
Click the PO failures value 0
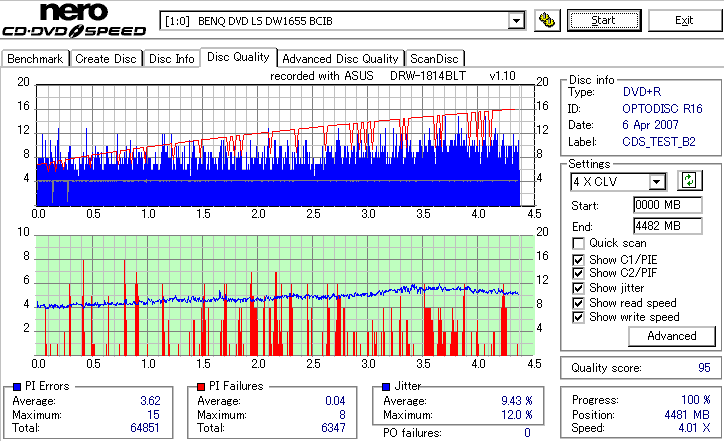[x=527, y=433]
